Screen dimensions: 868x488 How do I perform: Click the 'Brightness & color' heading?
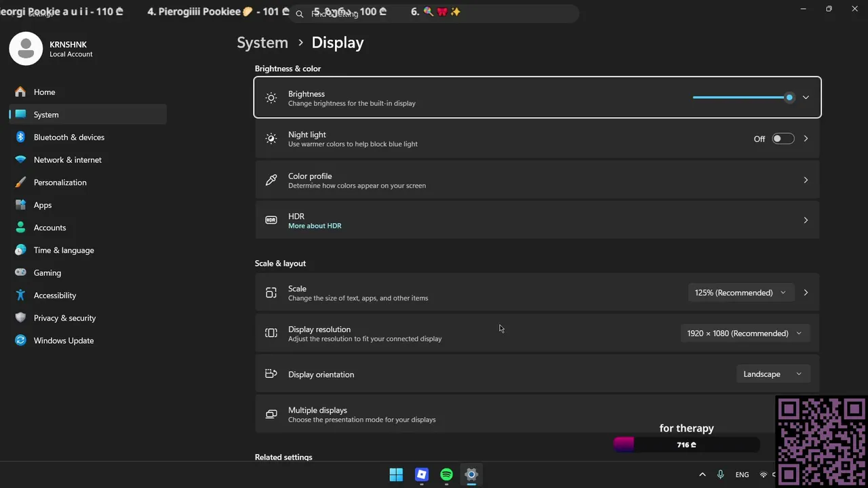tap(288, 68)
